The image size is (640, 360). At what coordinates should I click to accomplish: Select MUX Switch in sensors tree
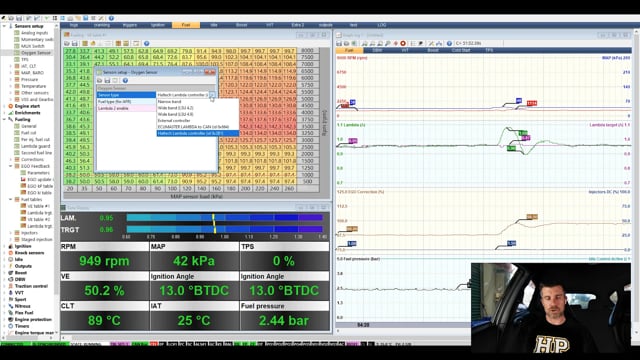click(x=33, y=46)
